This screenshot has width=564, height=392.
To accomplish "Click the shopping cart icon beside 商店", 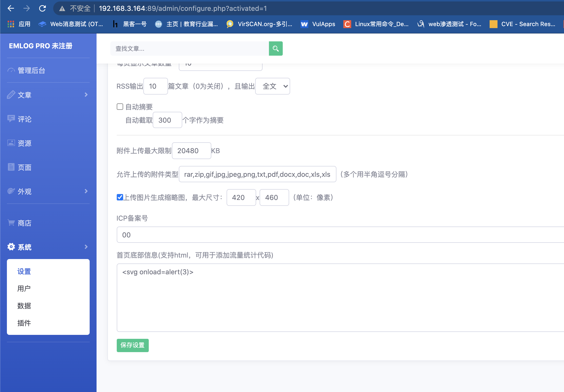I will click(11, 223).
